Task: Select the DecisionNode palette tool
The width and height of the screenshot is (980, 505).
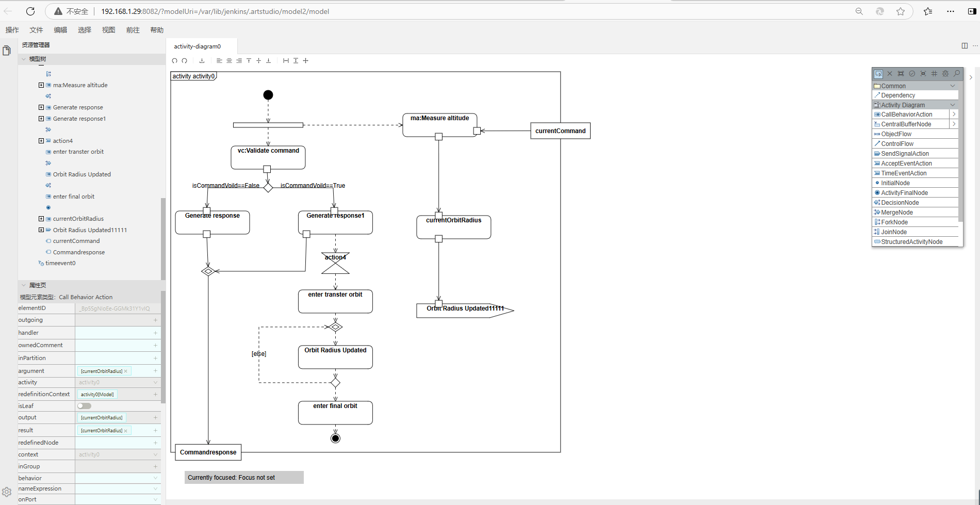Action: [900, 203]
